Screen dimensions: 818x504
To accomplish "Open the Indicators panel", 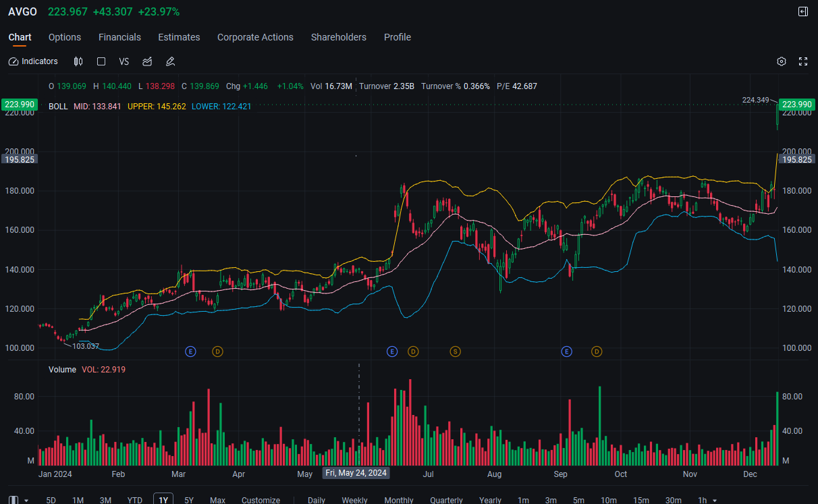I will pyautogui.click(x=33, y=61).
